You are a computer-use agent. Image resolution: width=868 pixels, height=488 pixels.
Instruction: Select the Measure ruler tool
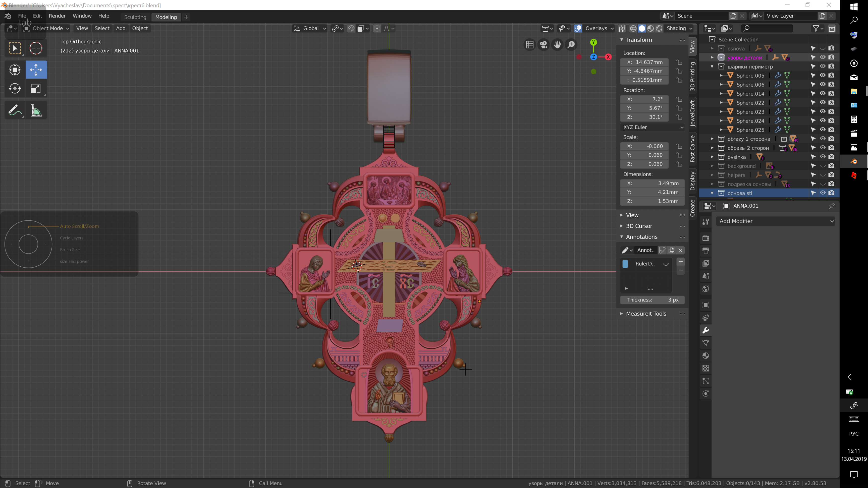[x=36, y=110]
